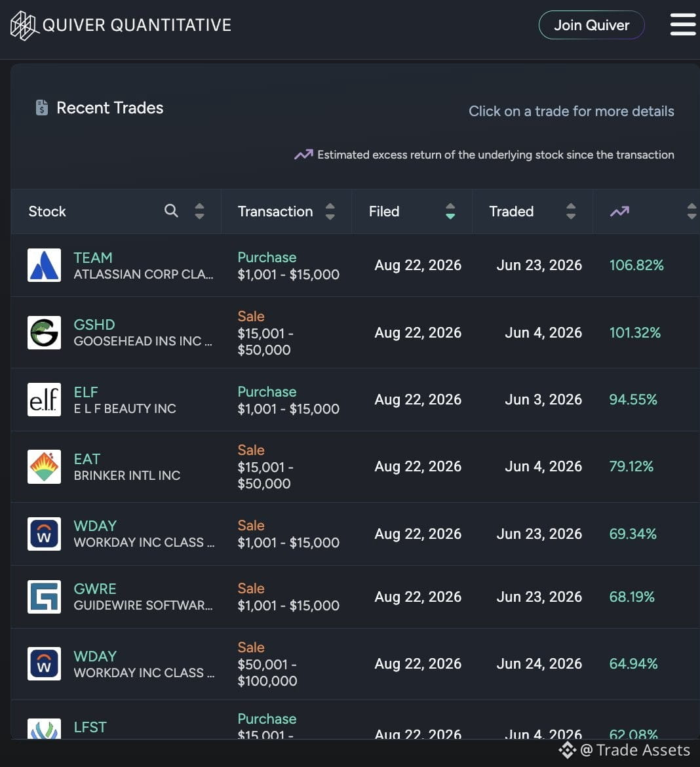Open WDAY ticker in Jun 24 row
700x767 pixels.
(x=96, y=656)
